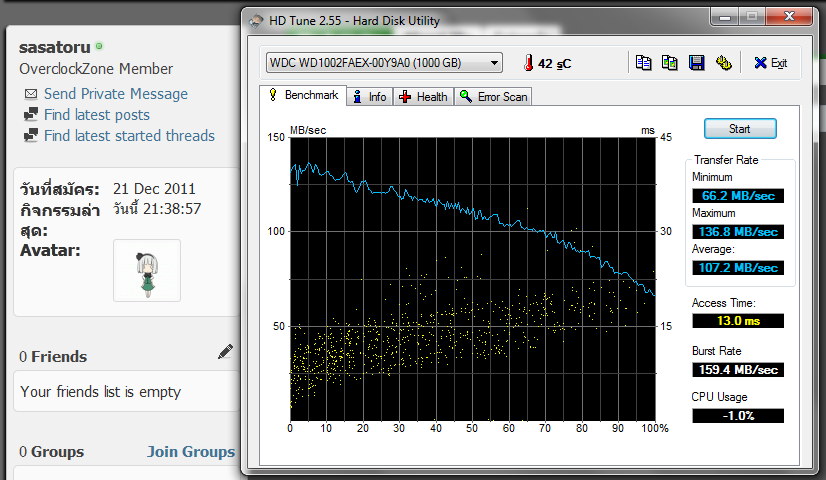Open the Error Scan tab

click(493, 97)
